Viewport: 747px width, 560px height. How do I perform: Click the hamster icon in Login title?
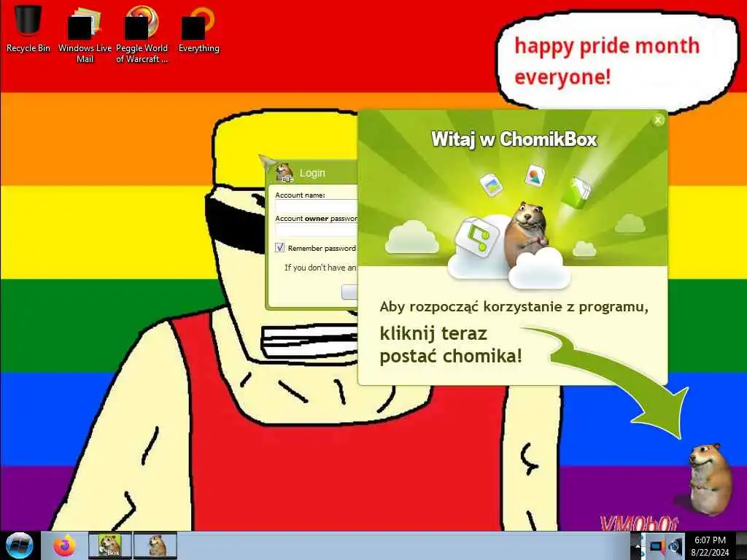tap(284, 172)
